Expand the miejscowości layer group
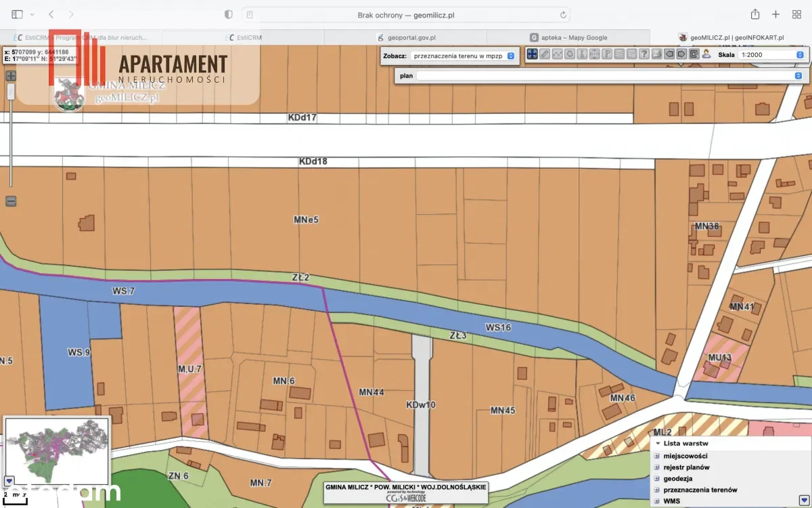 656,456
